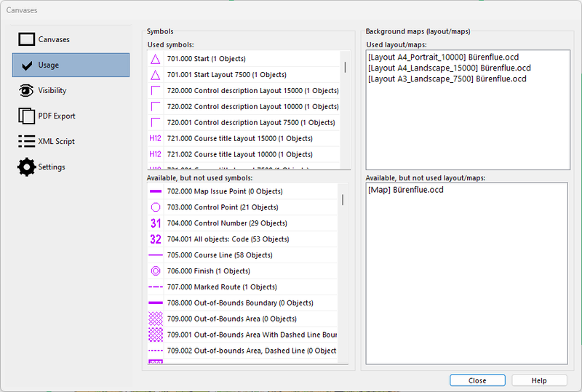Viewport: 582px width, 392px height.
Task: Select 708.000 Out-of-Bounds Boundary text
Action: tap(240, 303)
